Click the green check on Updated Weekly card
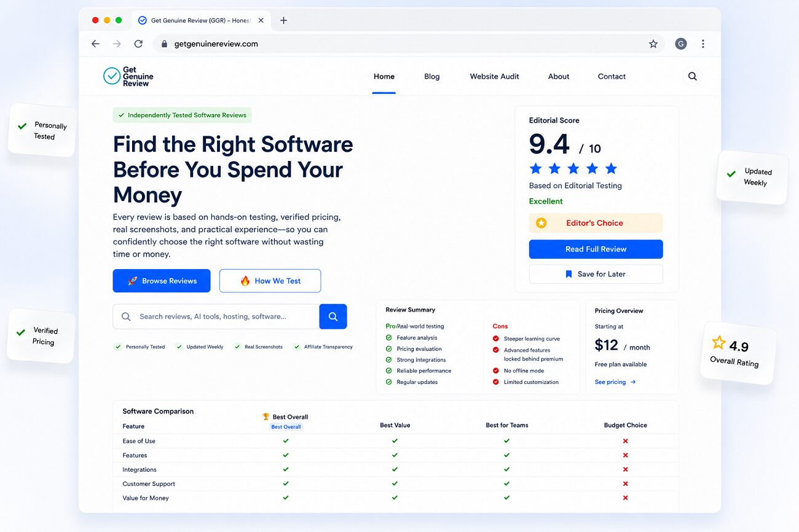Image resolution: width=799 pixels, height=532 pixels. (x=731, y=174)
